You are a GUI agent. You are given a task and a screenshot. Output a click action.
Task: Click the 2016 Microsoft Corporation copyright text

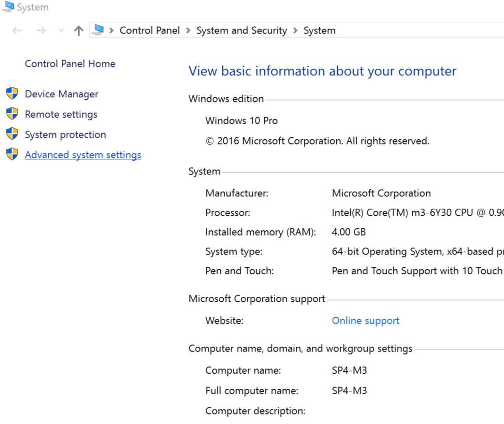coord(317,141)
